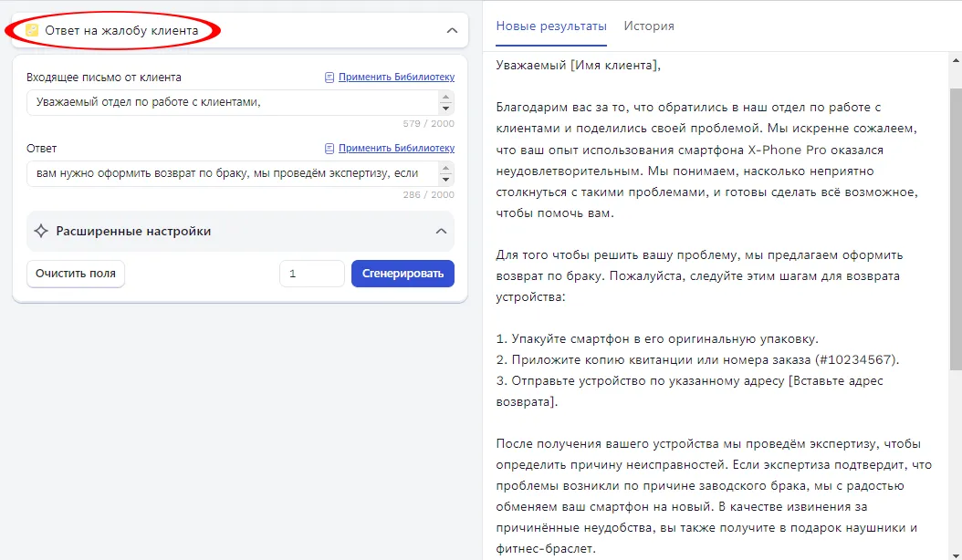Switch to the "История" tab
962x560 pixels.
click(648, 26)
